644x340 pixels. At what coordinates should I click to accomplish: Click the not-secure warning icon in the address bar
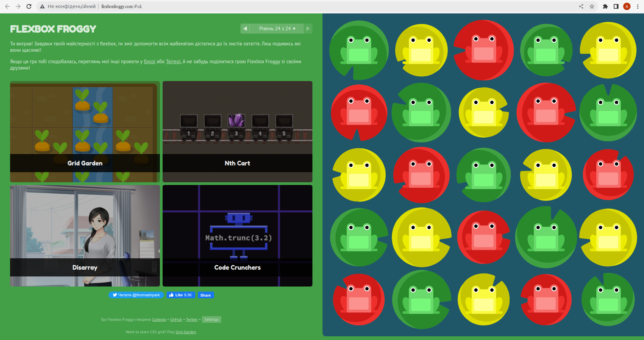pyautogui.click(x=42, y=6)
